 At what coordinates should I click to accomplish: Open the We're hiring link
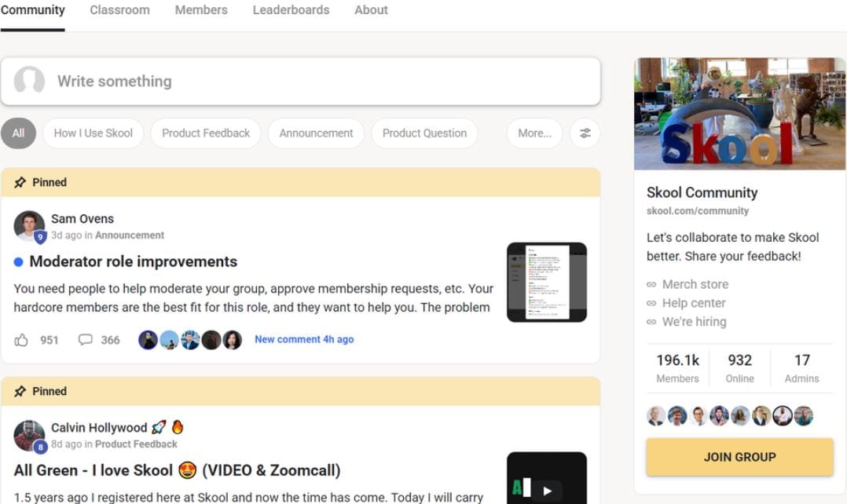coord(694,322)
